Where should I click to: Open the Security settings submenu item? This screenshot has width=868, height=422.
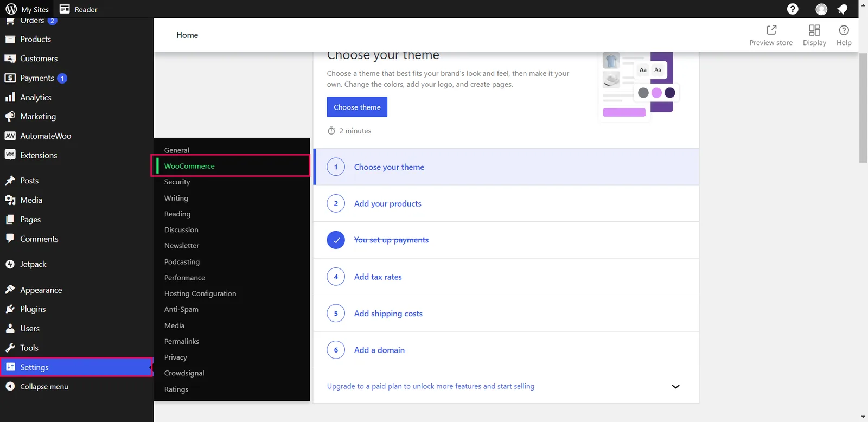click(x=177, y=182)
